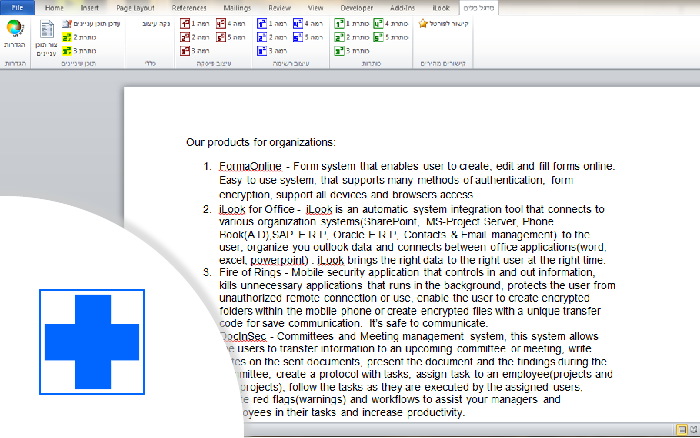This screenshot has width=700, height=438.
Task: Apply blue list Level 4 (רמה 4)
Action: point(308,24)
